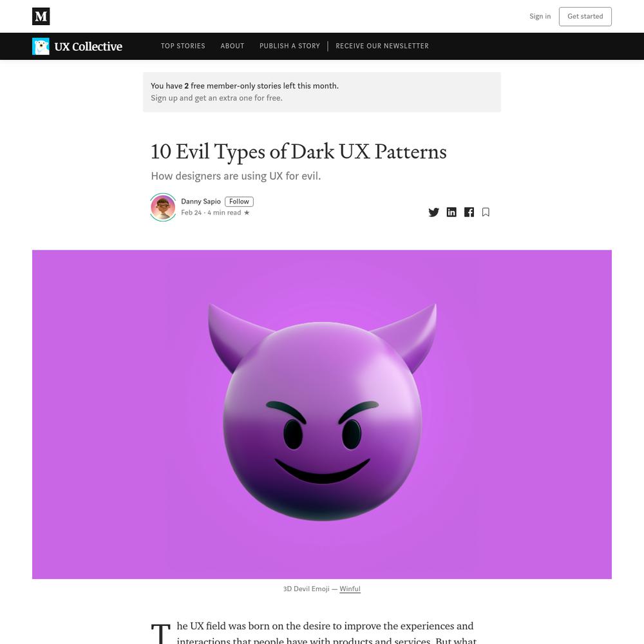
Task: Click the member-only star icon
Action: (x=247, y=213)
